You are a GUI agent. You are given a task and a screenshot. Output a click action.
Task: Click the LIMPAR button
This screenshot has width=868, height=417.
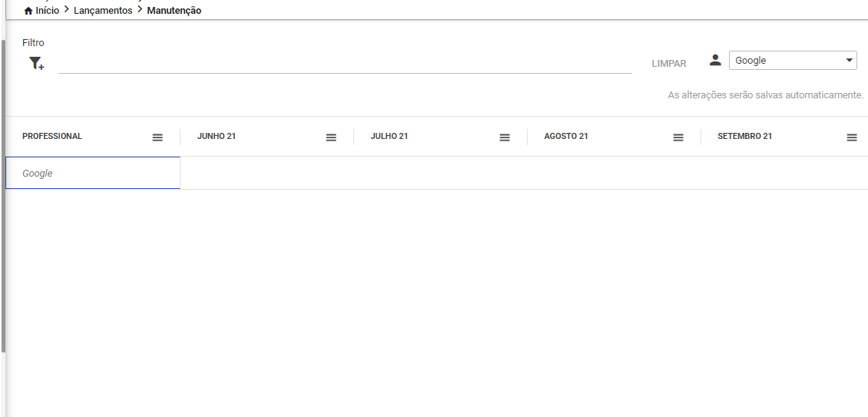coord(669,64)
